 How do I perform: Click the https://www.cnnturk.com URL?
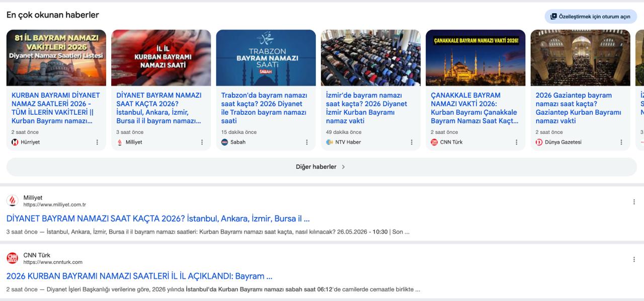(x=53, y=262)
